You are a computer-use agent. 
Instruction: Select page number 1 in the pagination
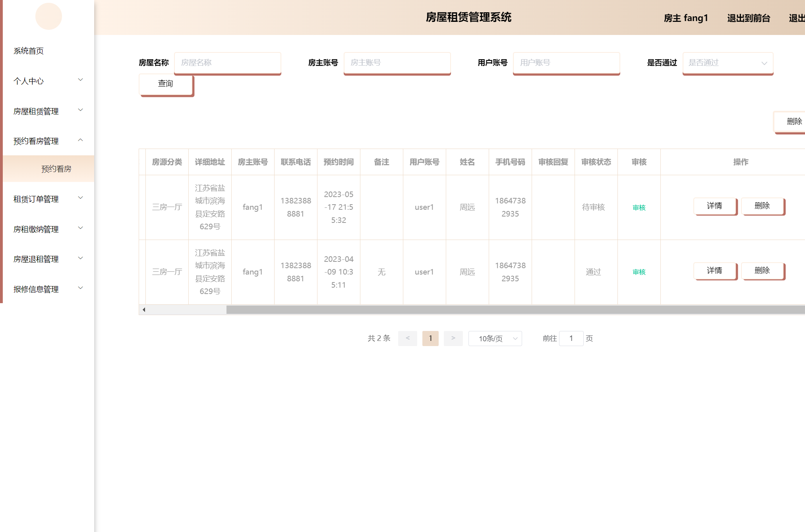pos(430,339)
